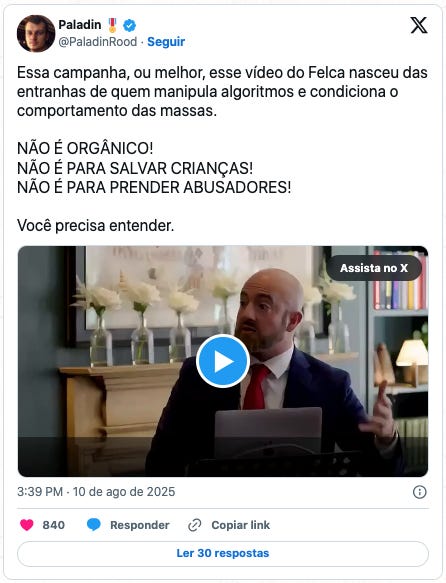Open Paladin's profile avatar
Screen dimensions: 446x583
pyautogui.click(x=36, y=33)
